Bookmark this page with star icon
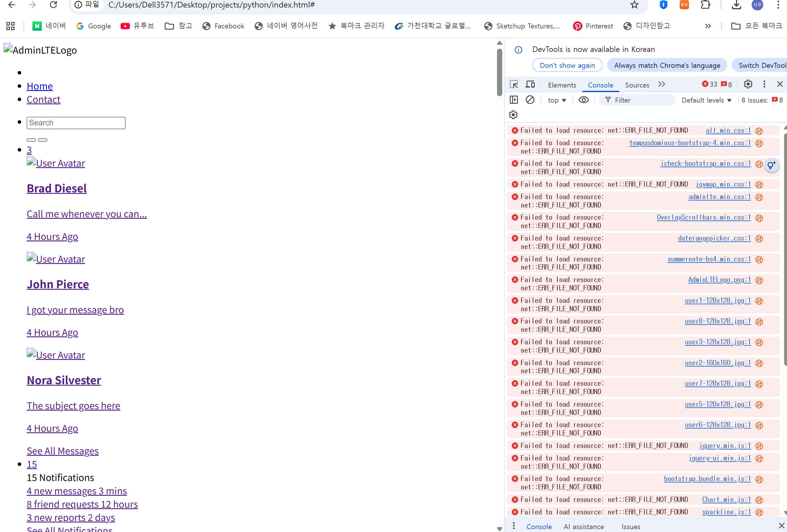The image size is (787, 532). tap(634, 5)
